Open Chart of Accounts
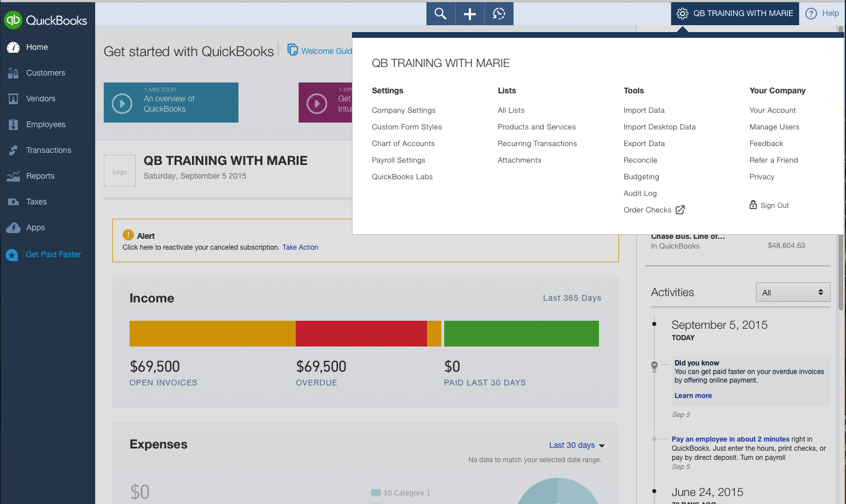 coord(404,144)
